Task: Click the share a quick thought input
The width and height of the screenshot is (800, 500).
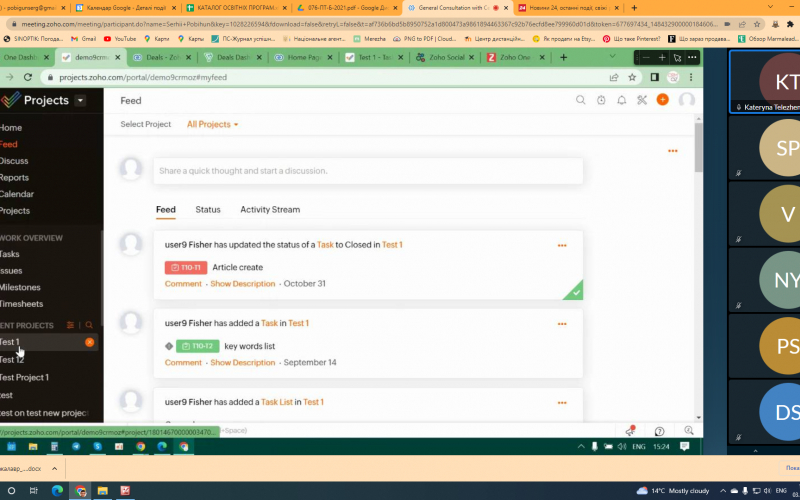Action: coord(368,171)
